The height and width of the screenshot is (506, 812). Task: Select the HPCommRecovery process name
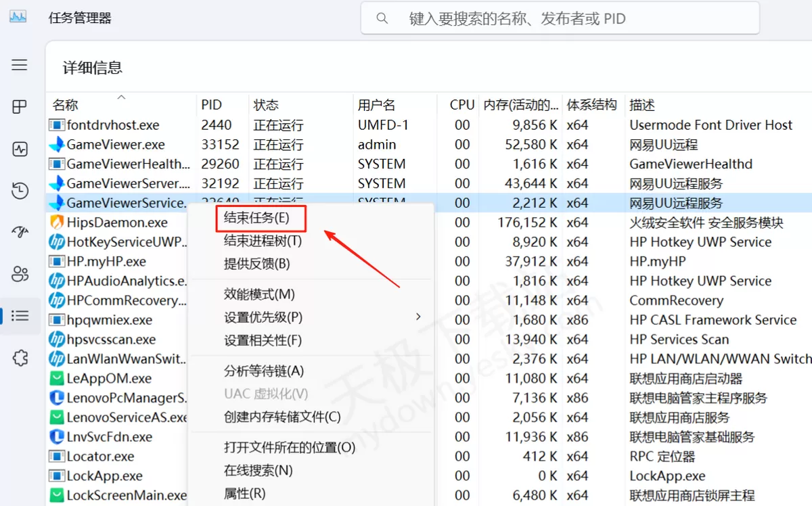127,300
